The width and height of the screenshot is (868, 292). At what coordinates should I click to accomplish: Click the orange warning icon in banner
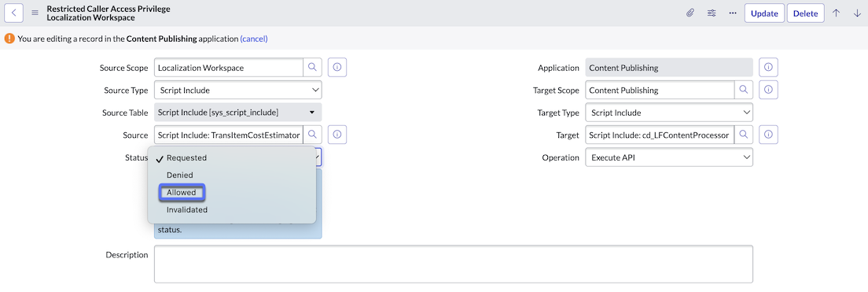click(x=9, y=39)
